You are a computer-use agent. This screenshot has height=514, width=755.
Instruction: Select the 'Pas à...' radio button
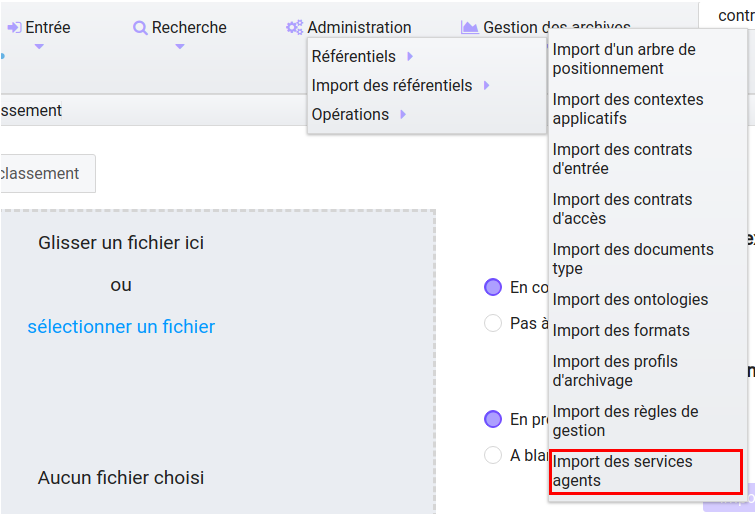click(x=493, y=323)
